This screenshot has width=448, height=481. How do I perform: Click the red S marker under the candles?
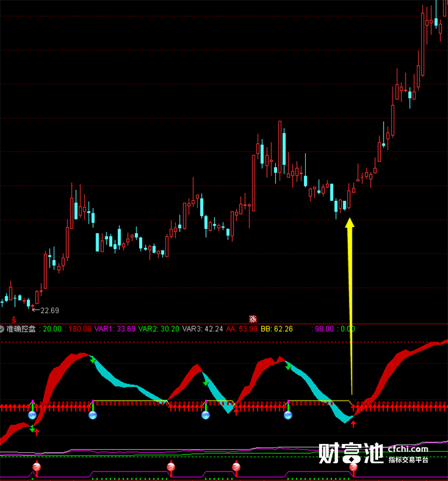coord(14,320)
